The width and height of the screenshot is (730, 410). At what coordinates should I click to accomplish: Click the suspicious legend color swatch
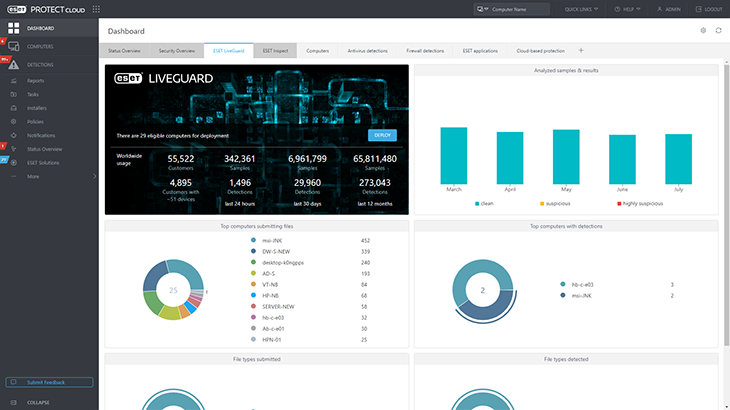542,203
